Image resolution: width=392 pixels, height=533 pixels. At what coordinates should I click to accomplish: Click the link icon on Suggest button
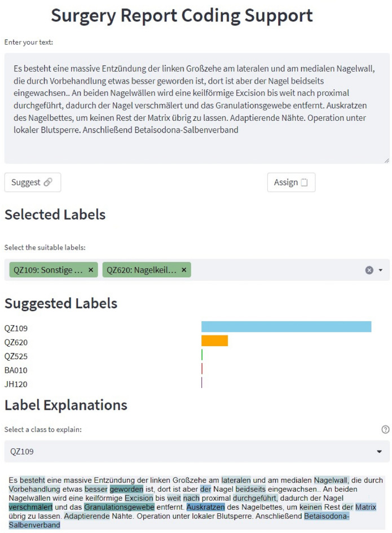[x=48, y=182]
